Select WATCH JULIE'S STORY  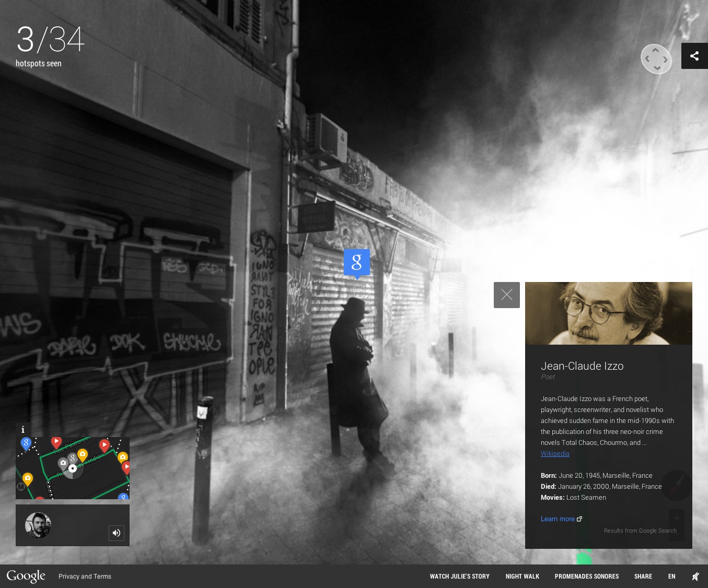pos(460,577)
